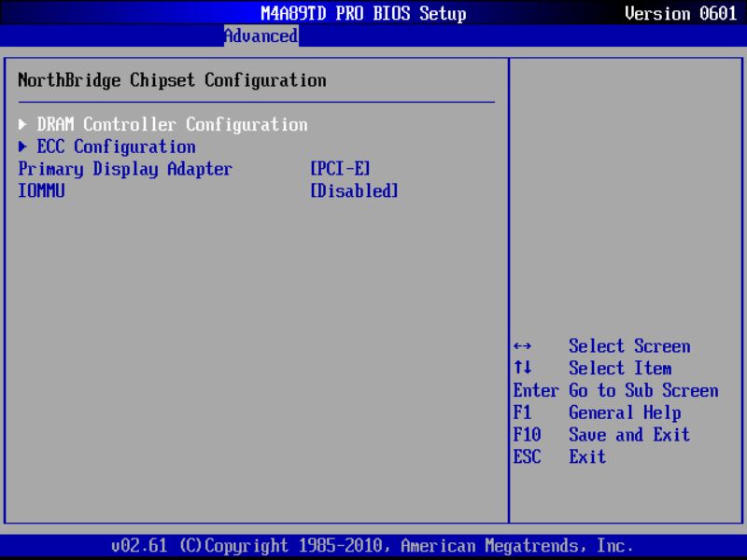Click the ECC Configuration arrow icon
Screen dimensions: 747x560
[22, 146]
